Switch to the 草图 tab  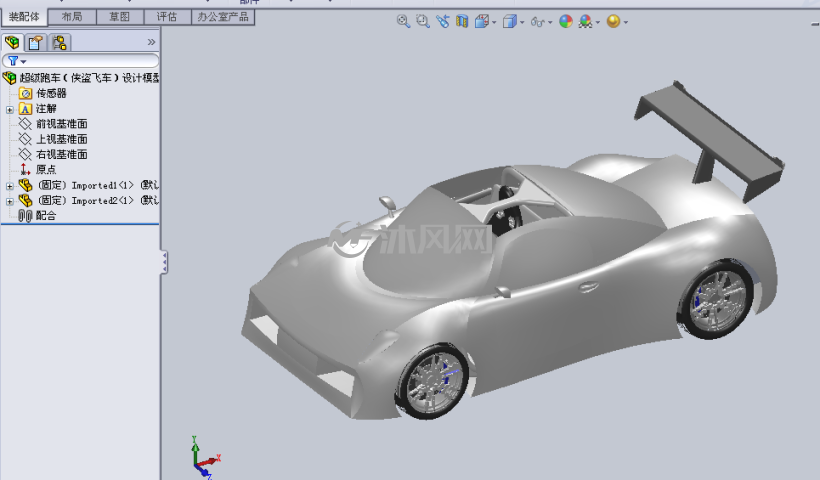(x=120, y=17)
